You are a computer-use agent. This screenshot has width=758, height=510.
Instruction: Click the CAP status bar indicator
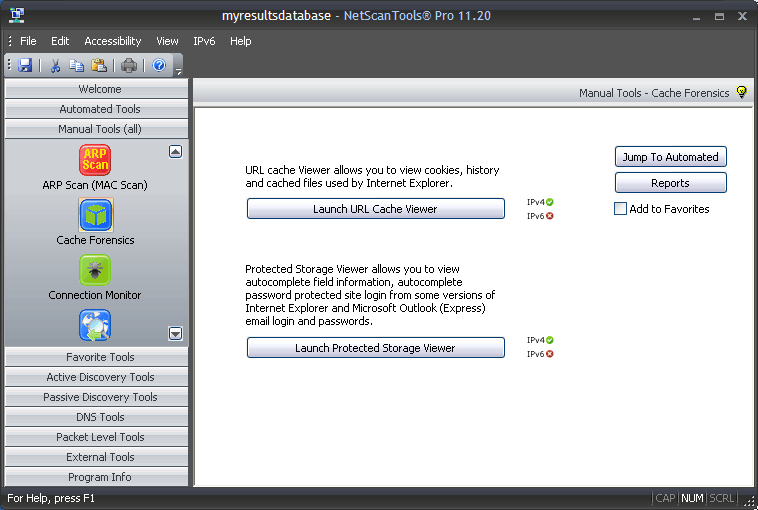click(x=665, y=498)
